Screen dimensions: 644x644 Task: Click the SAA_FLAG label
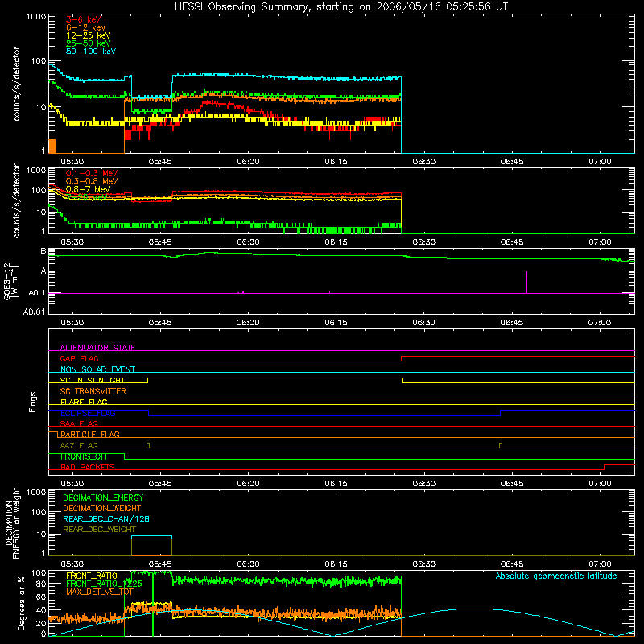[x=79, y=423]
